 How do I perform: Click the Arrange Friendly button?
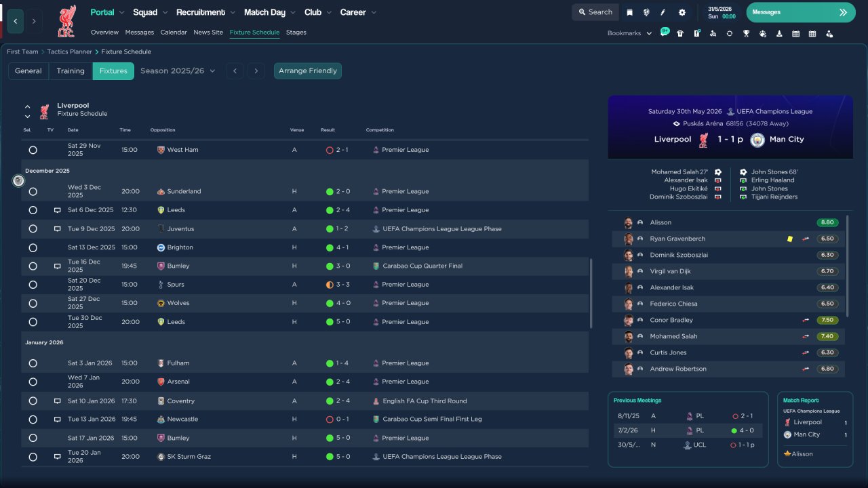point(308,70)
